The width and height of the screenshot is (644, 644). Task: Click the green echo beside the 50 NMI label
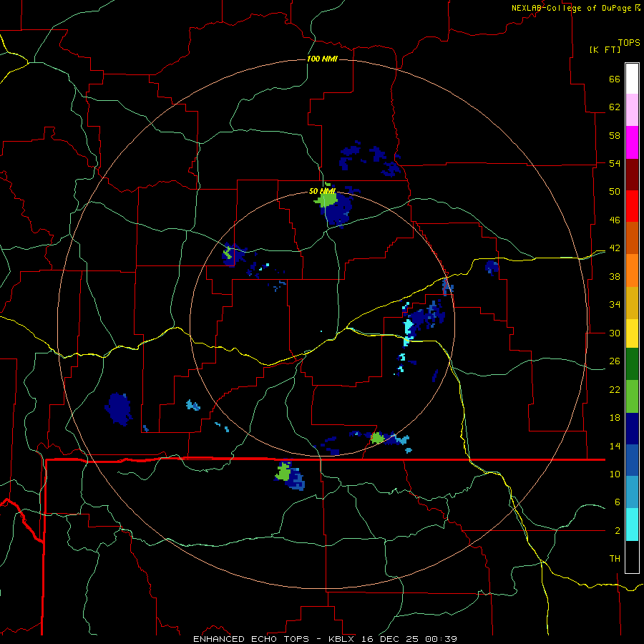point(326,199)
